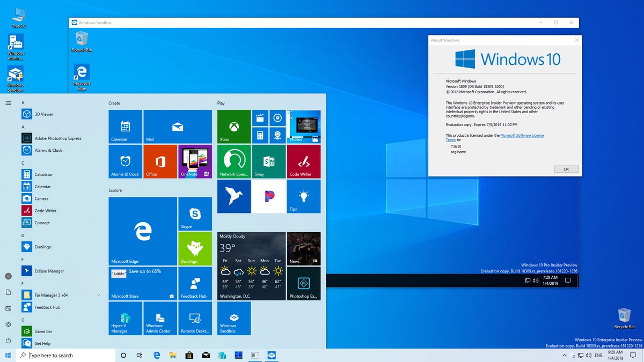The image size is (644, 362).
Task: Launch the Network Speed Test tile
Action: point(234,161)
